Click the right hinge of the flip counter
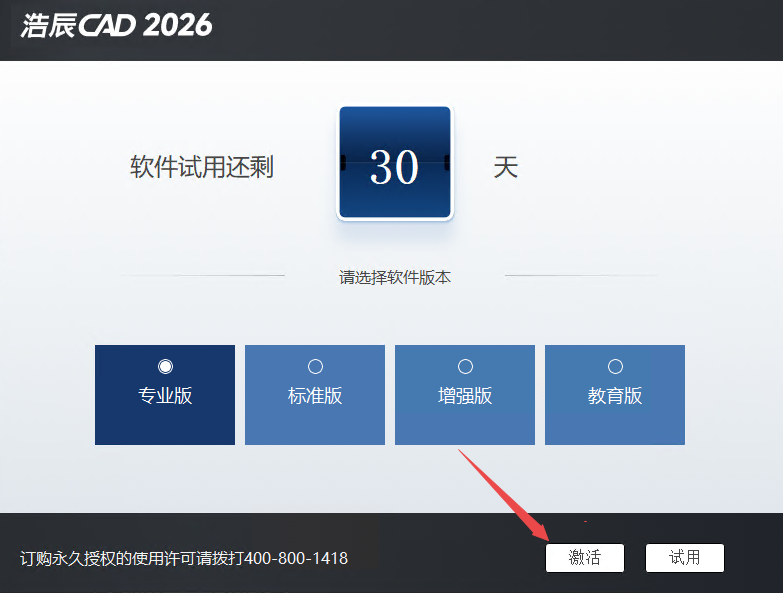 pyautogui.click(x=447, y=162)
